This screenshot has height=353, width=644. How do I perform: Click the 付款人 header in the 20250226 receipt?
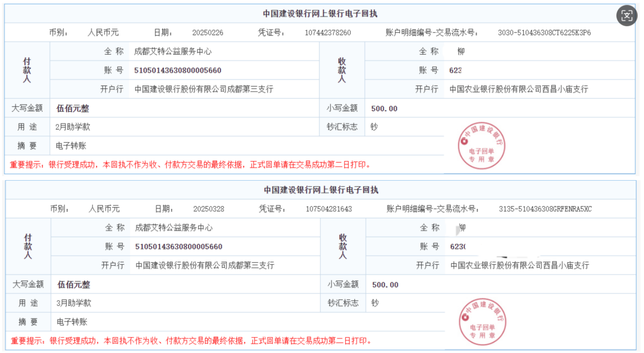tap(27, 70)
